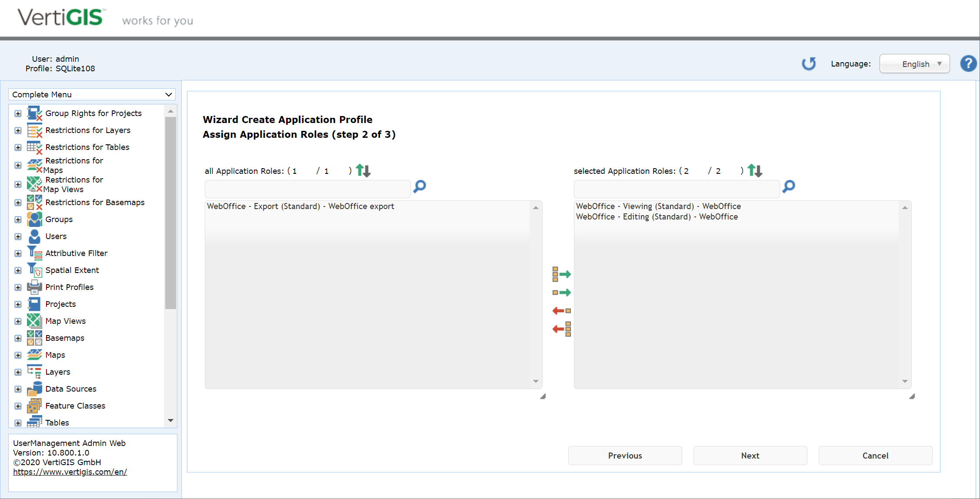Open the Users section icon
The height and width of the screenshot is (499, 980).
[x=34, y=236]
